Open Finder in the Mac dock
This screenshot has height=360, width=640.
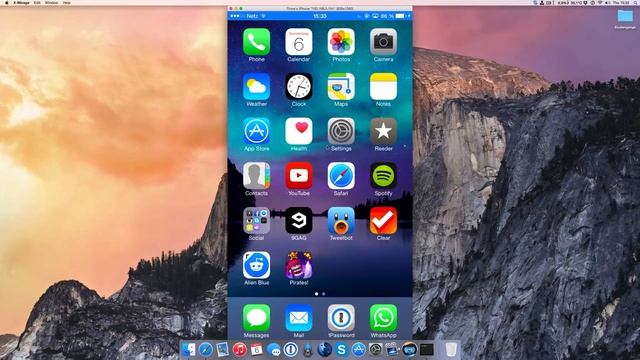point(189,350)
